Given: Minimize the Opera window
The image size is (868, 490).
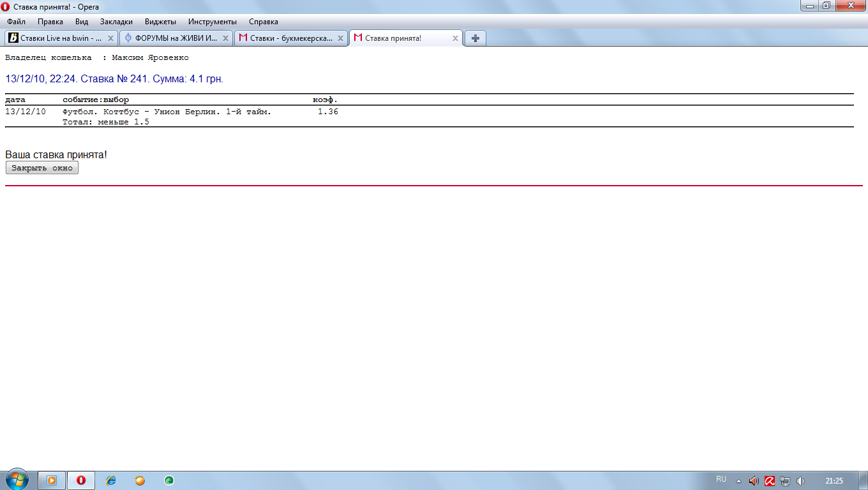Looking at the screenshot, I should pyautogui.click(x=809, y=6).
